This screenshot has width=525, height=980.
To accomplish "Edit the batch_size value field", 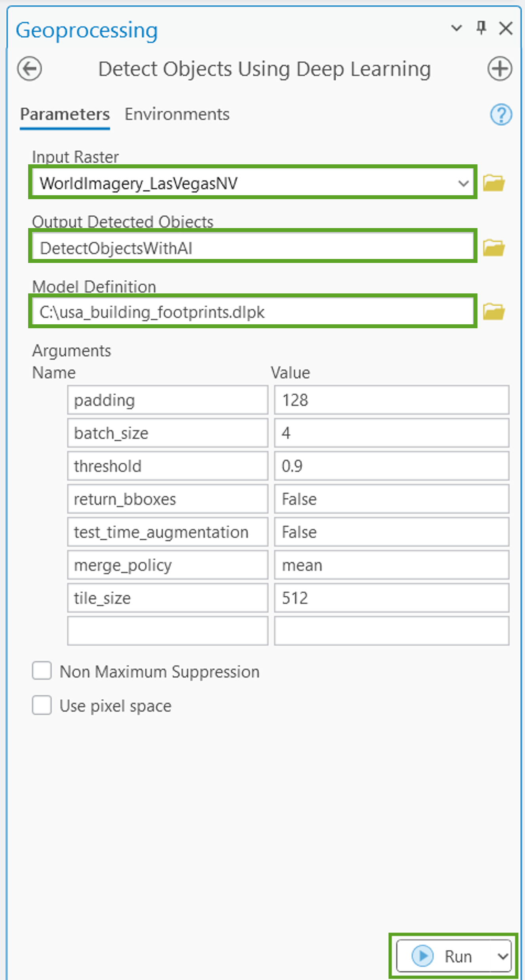I will (x=391, y=434).
